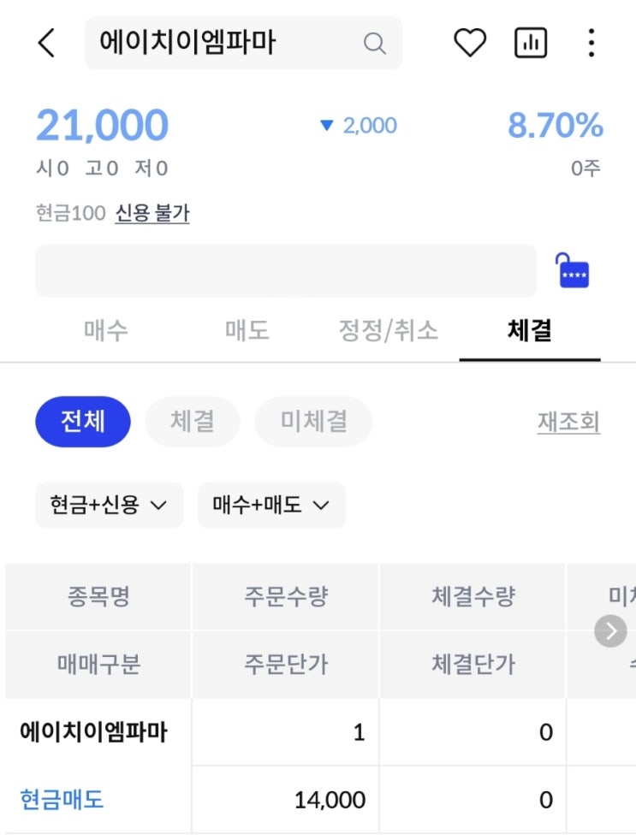
Task: Click the account password input field
Action: point(285,271)
